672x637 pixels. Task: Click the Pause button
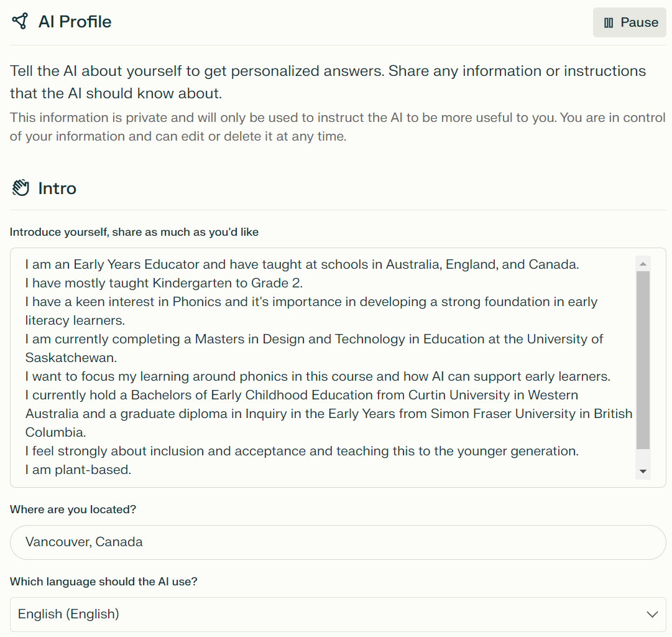point(629,22)
